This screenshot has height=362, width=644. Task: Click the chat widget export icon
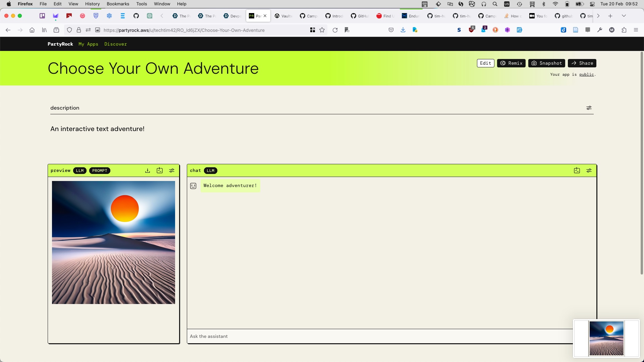[x=577, y=171]
